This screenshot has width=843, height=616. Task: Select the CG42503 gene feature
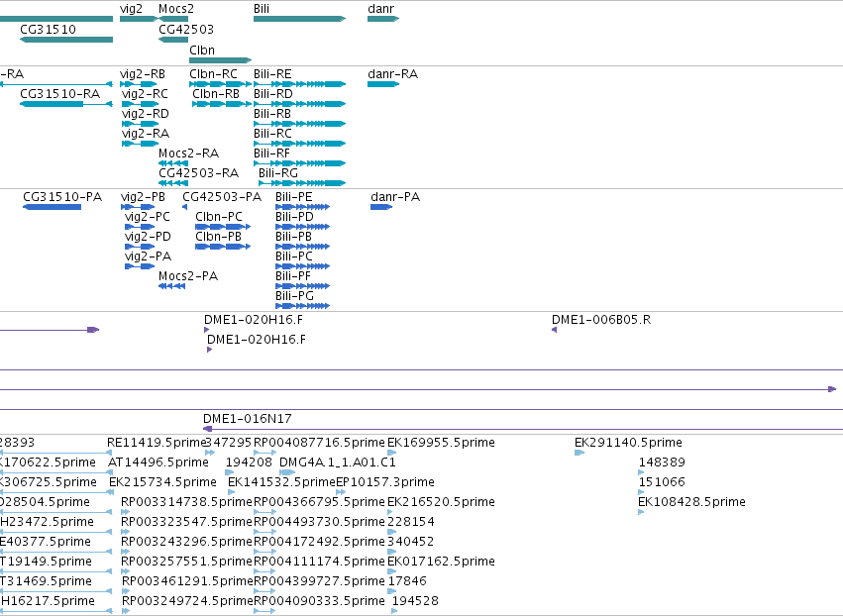(173, 40)
